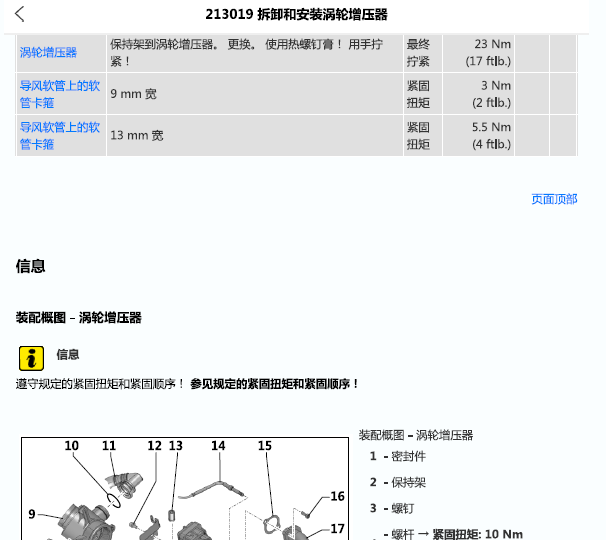The height and width of the screenshot is (540, 606).
Task: Click the page title 213019 拆卸和安装涡轮增压器
Action: click(x=296, y=14)
